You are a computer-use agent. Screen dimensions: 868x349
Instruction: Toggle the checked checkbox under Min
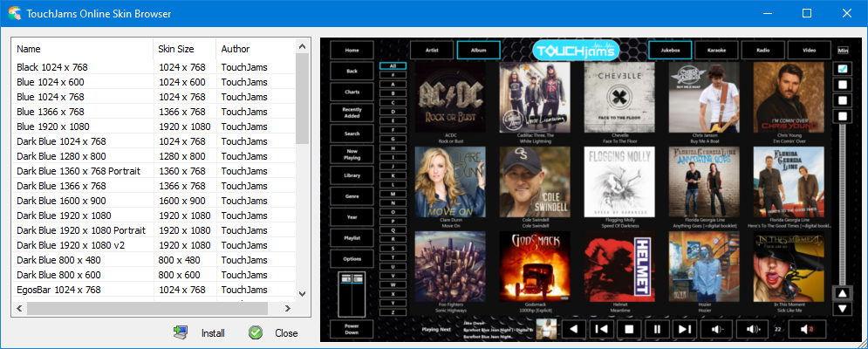[x=843, y=69]
